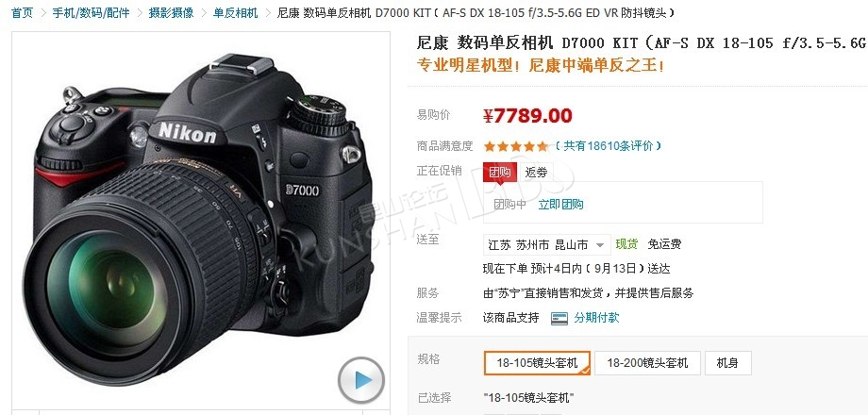Screen dimensions: 868x415
Task: Switch to the 返券 promotion tab
Action: click(x=536, y=172)
